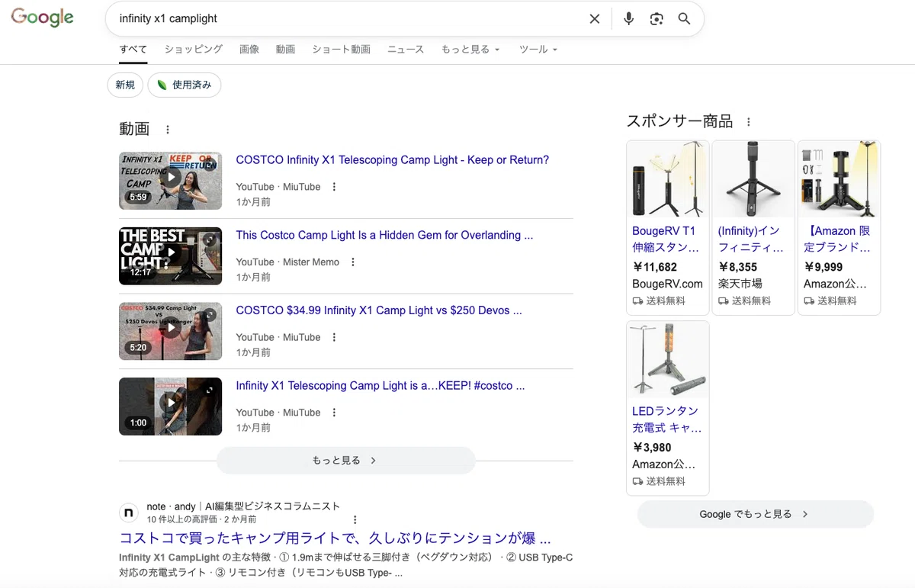
Task: Open the three-dot menu beside 動画 heading
Action: click(168, 130)
